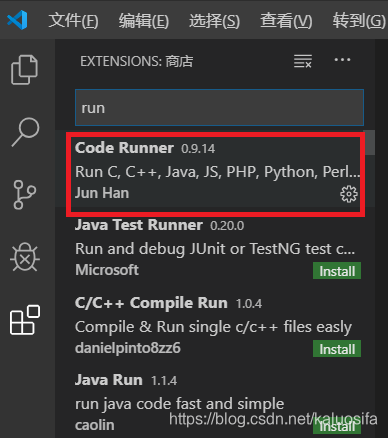Select the C/C++ Compile Run extension title
The image size is (388, 438).
(151, 303)
